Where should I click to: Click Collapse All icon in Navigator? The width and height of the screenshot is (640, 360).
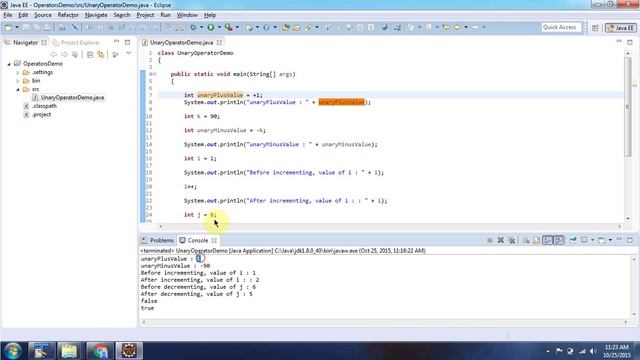[x=90, y=55]
